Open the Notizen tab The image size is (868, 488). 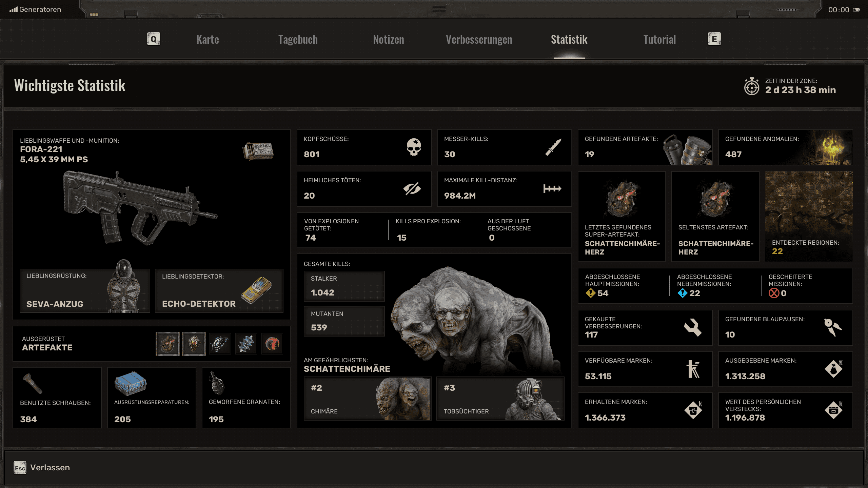[x=389, y=40]
